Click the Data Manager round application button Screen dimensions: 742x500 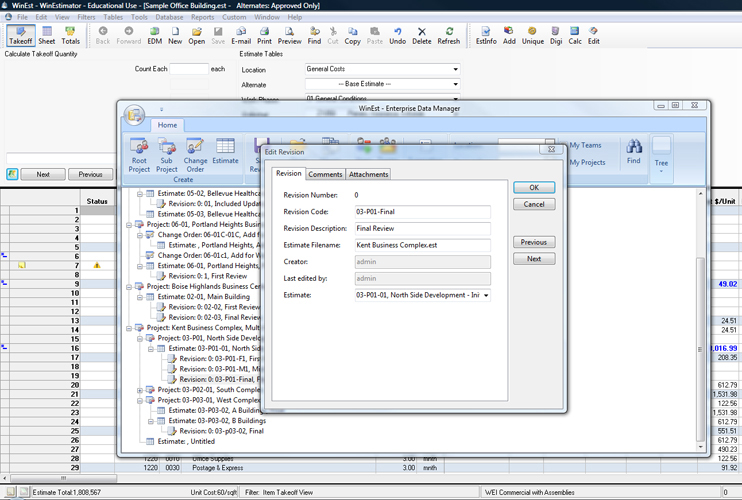coord(135,115)
